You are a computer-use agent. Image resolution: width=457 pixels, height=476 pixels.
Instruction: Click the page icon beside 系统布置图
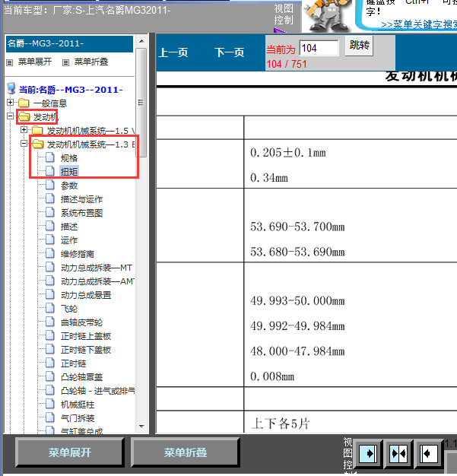(x=50, y=212)
